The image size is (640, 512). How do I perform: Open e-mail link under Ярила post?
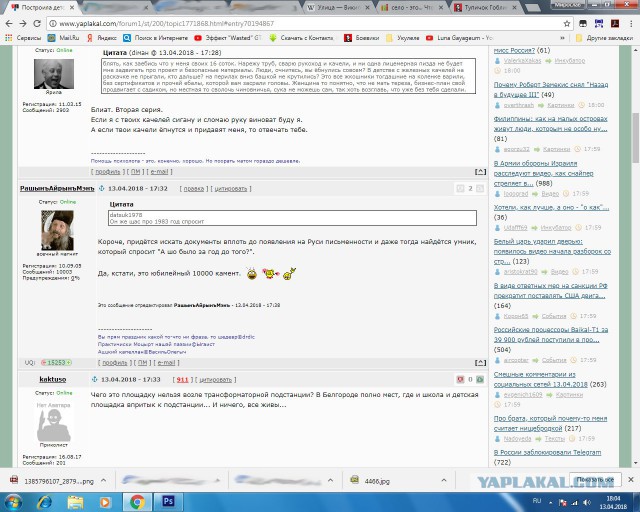tap(159, 172)
